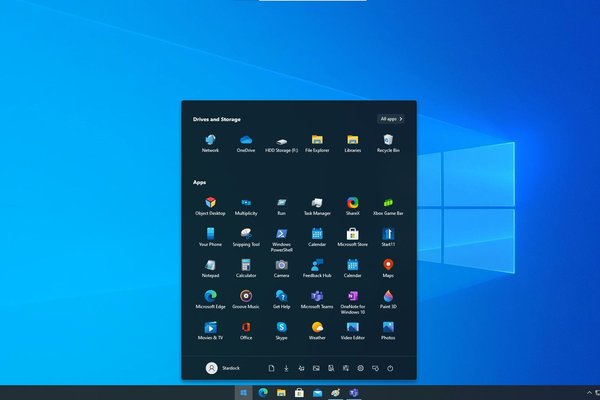Open HDD Storage (F:) drive
Screen dimensions: 600x400
coord(281,144)
